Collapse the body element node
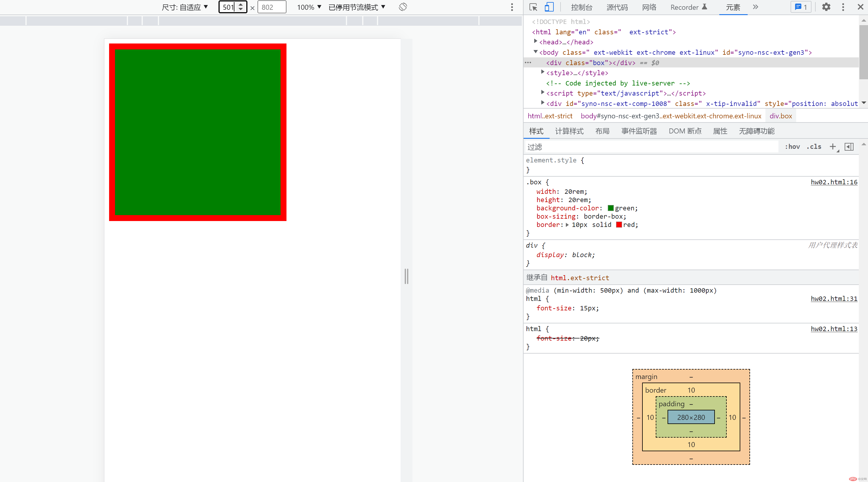Viewport: 868px width, 482px height. pos(535,51)
